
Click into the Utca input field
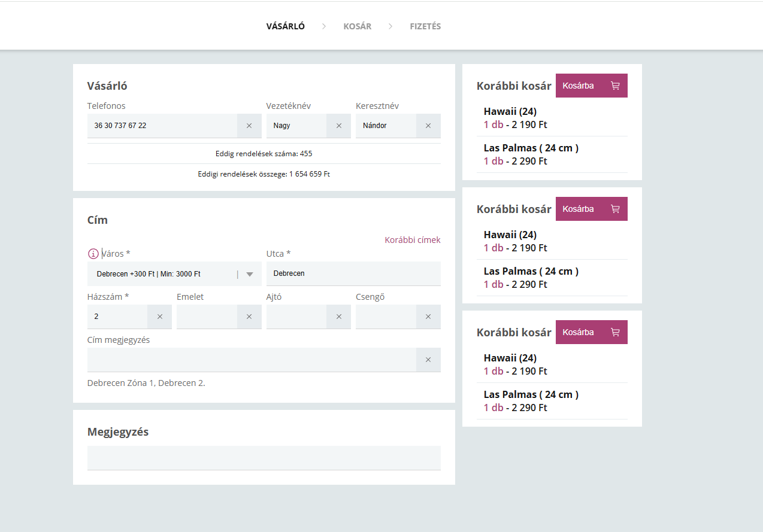[x=353, y=273]
